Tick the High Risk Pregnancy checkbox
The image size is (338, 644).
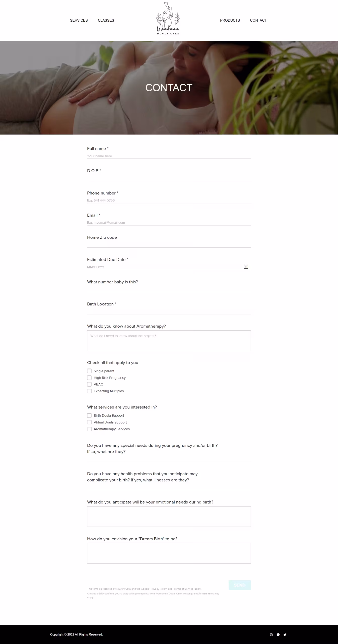pyautogui.click(x=89, y=378)
